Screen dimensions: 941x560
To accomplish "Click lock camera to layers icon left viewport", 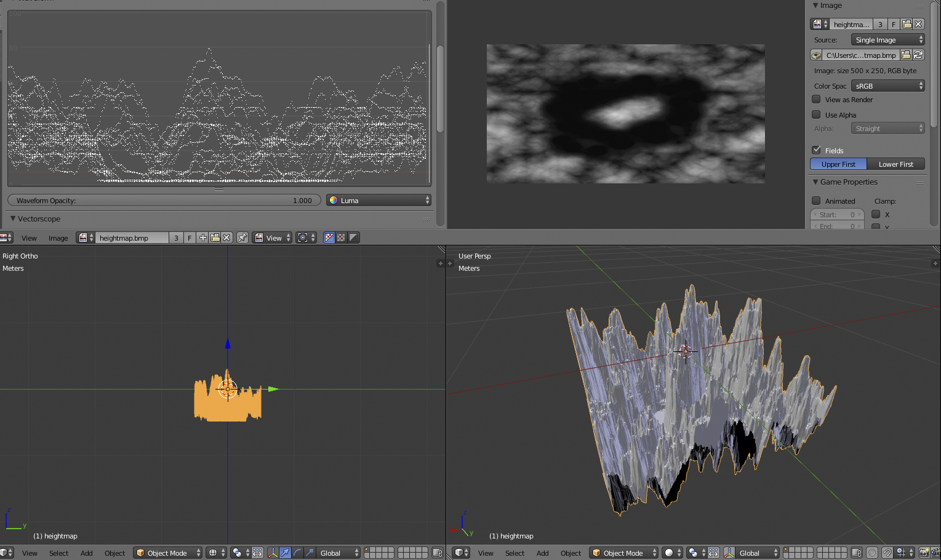I will 438,553.
